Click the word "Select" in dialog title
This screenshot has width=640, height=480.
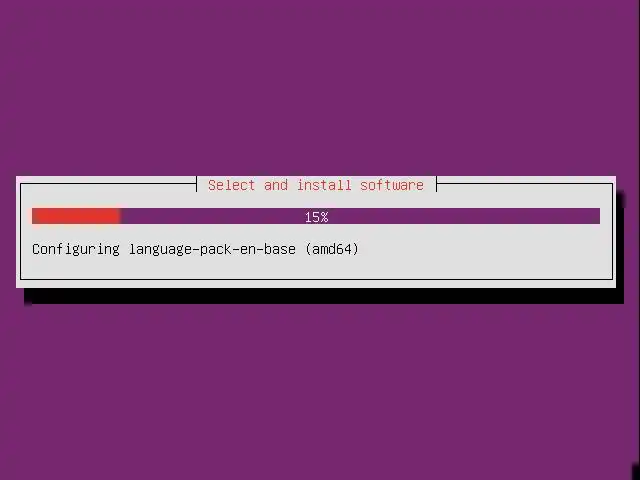coord(231,185)
